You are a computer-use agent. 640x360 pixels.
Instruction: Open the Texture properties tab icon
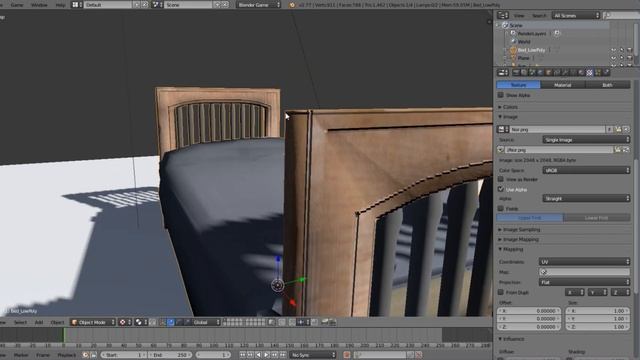(589, 73)
